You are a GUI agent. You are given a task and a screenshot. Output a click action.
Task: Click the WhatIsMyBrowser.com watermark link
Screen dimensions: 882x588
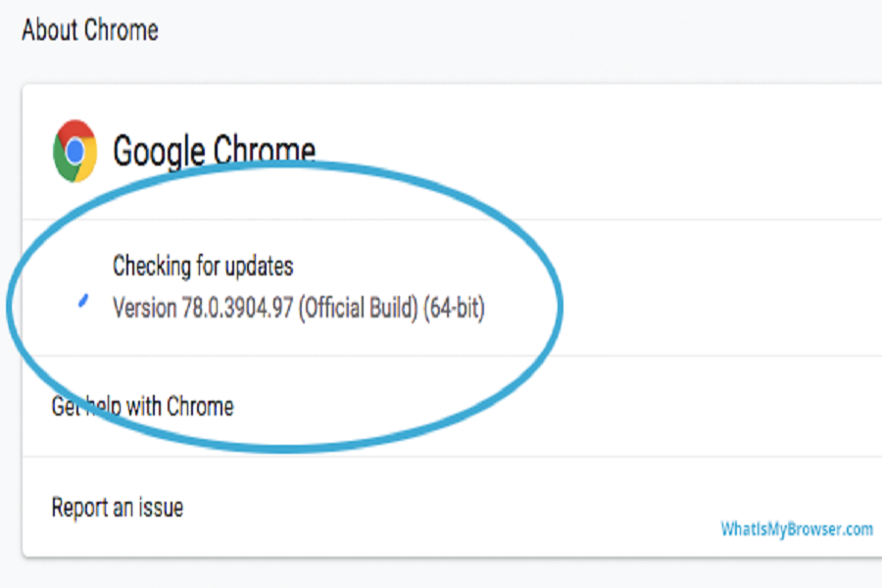tap(796, 529)
